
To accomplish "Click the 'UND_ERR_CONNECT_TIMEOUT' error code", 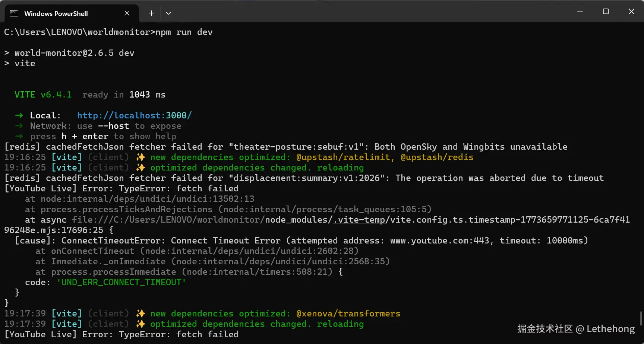I will tap(121, 282).
